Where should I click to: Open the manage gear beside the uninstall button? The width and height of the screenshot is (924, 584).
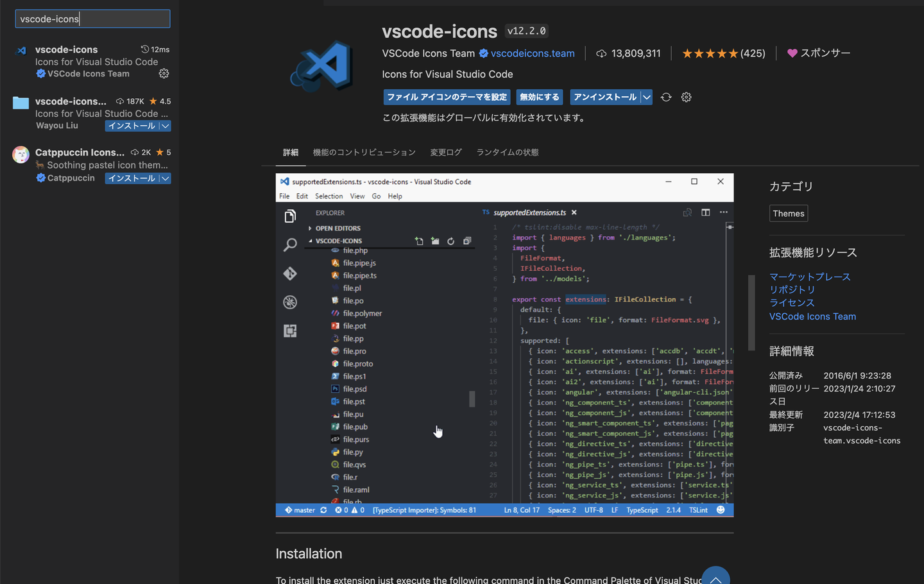[687, 97]
